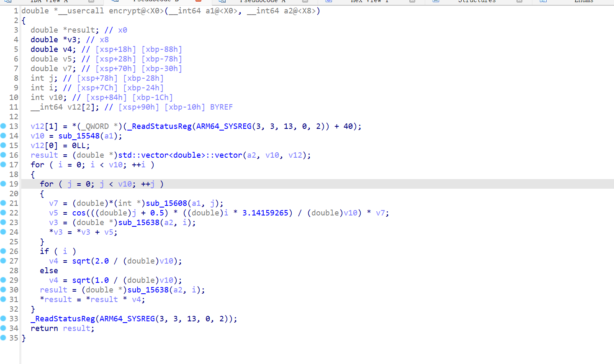This screenshot has width=614, height=364.
Task: Click line number 25 in the gutter
Action: tap(14, 242)
